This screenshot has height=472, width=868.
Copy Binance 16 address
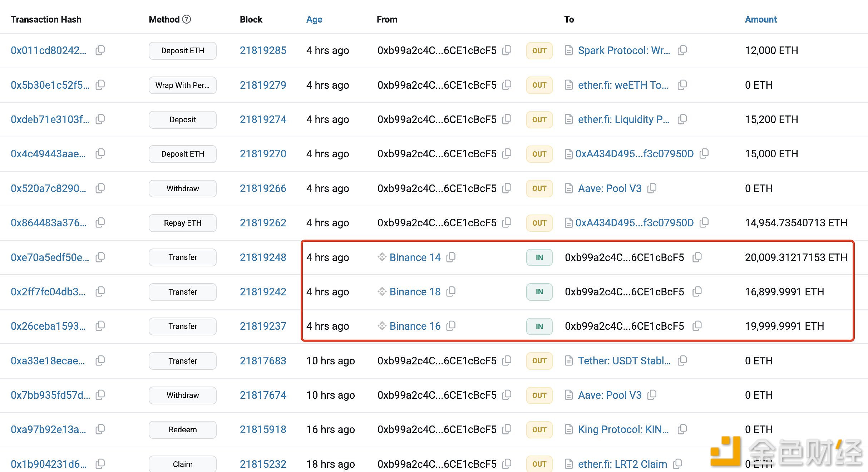pyautogui.click(x=451, y=326)
